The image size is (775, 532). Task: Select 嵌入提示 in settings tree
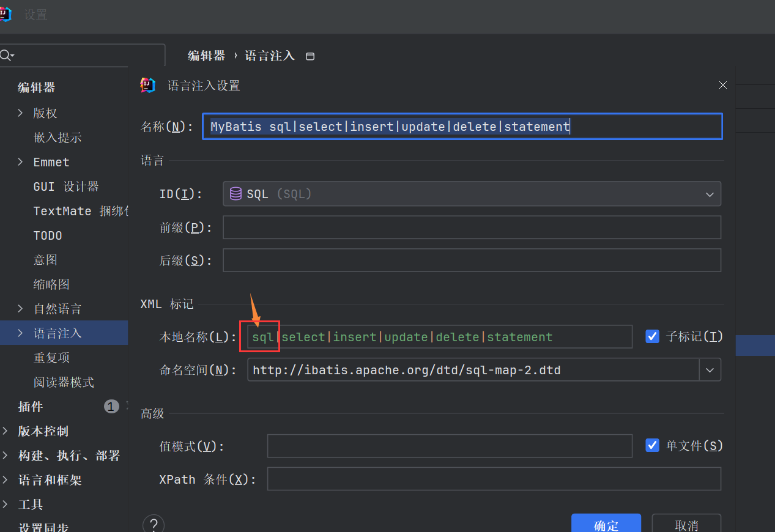pos(57,138)
